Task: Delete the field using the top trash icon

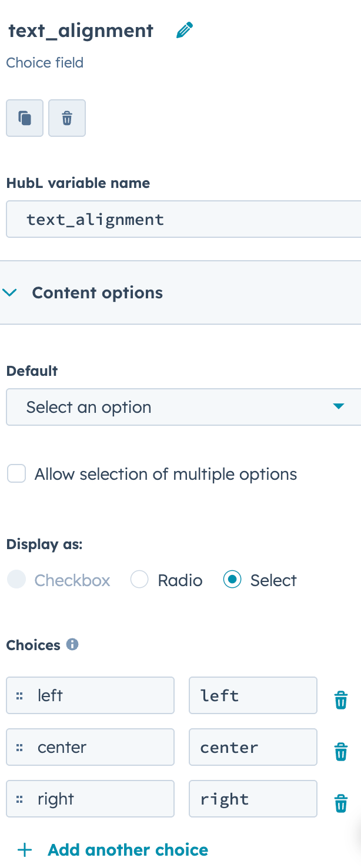Action: tap(67, 118)
